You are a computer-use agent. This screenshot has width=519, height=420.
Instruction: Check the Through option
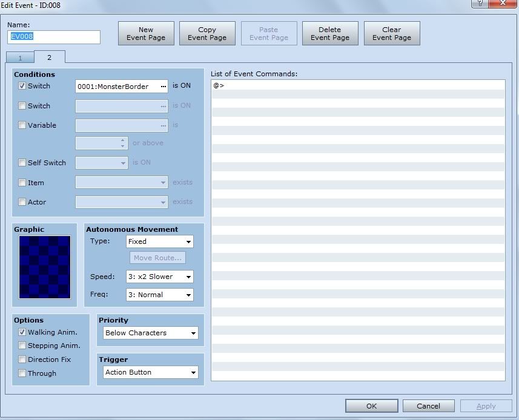[22, 373]
